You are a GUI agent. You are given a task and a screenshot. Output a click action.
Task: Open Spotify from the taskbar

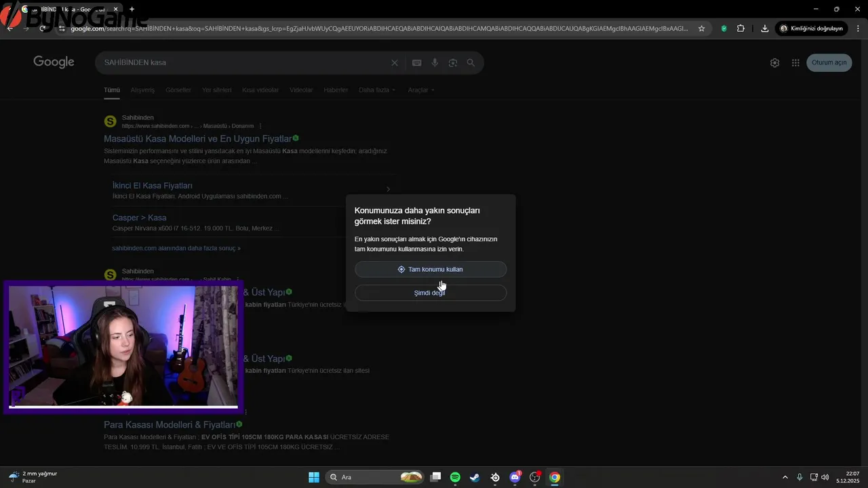pos(455,477)
